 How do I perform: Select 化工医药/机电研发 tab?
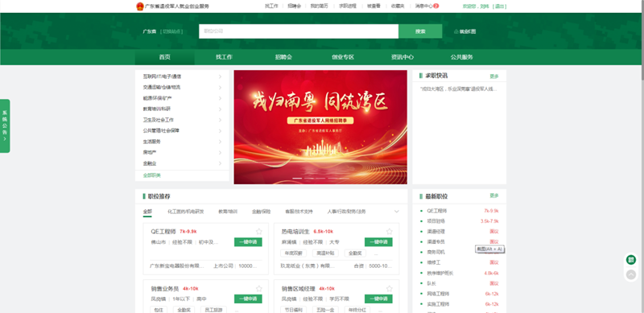coord(186,212)
